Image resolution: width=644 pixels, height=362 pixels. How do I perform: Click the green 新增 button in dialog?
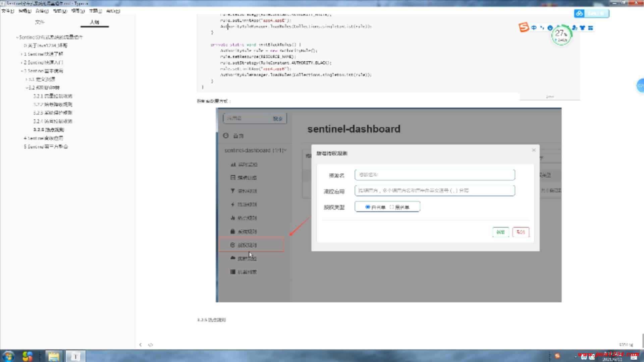pyautogui.click(x=500, y=232)
